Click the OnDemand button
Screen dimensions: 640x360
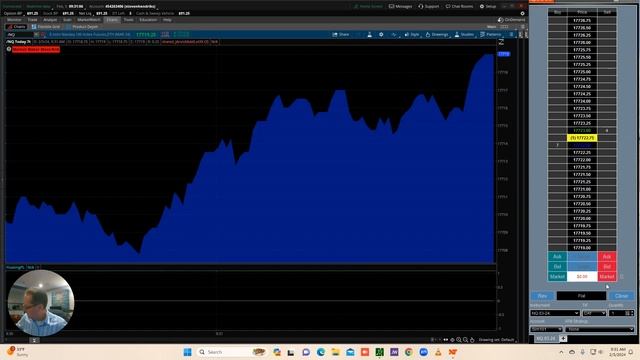coord(511,20)
